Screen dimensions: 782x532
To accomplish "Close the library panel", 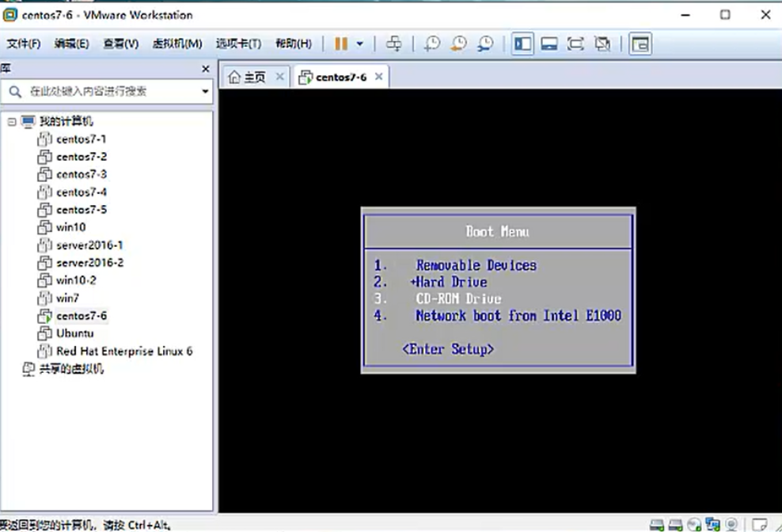I will coord(206,69).
